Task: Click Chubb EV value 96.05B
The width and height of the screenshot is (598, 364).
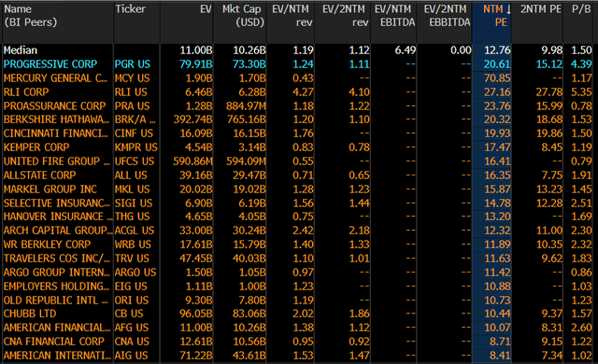Action: 196,314
